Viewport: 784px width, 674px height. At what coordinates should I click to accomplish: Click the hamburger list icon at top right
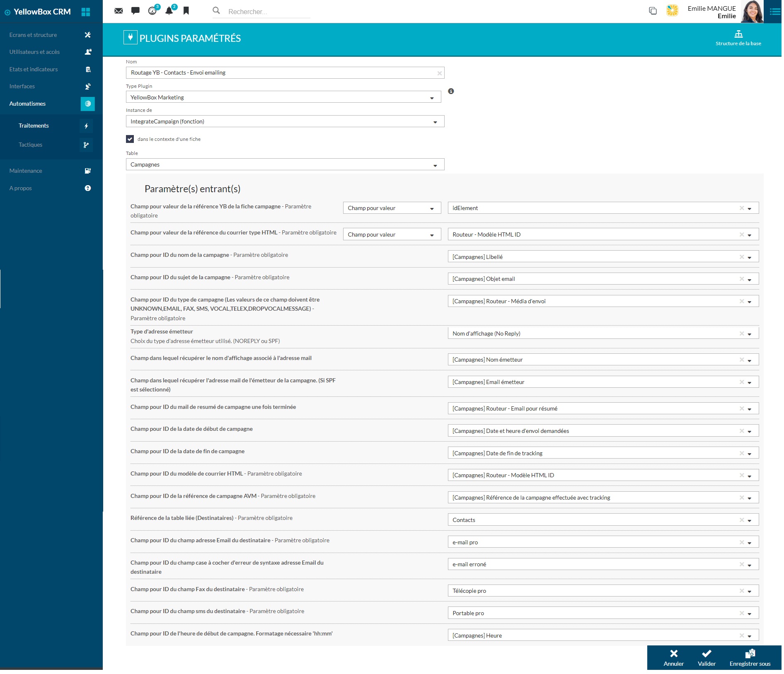pyautogui.click(x=774, y=12)
